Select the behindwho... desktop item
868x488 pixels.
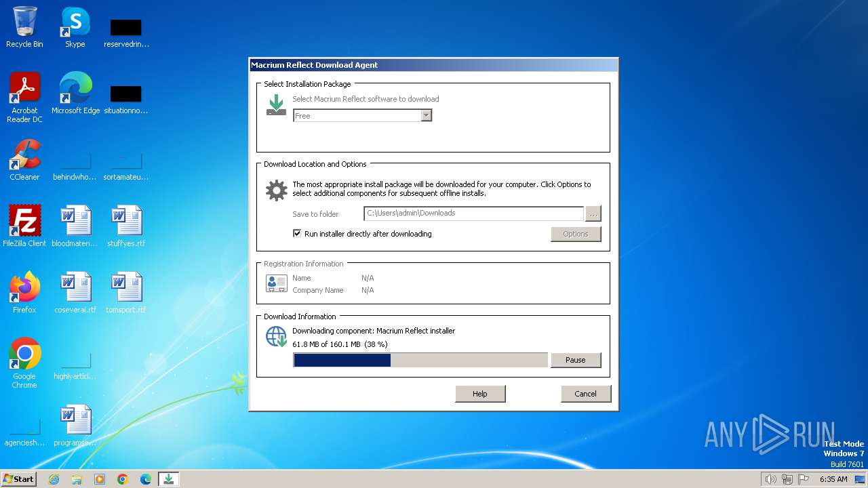click(75, 167)
